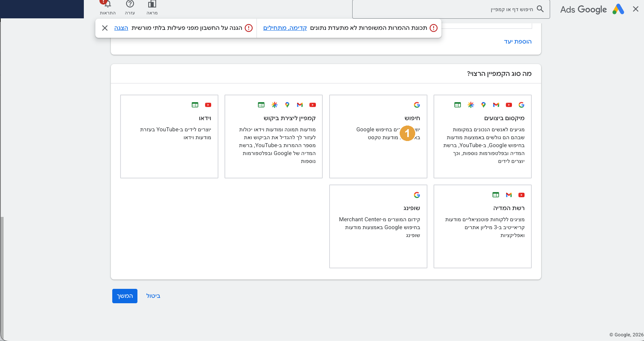Viewport: 644px width, 341px height.
Task: Click Gmail icon in מיקסום ביצועים card
Action: tap(496, 105)
